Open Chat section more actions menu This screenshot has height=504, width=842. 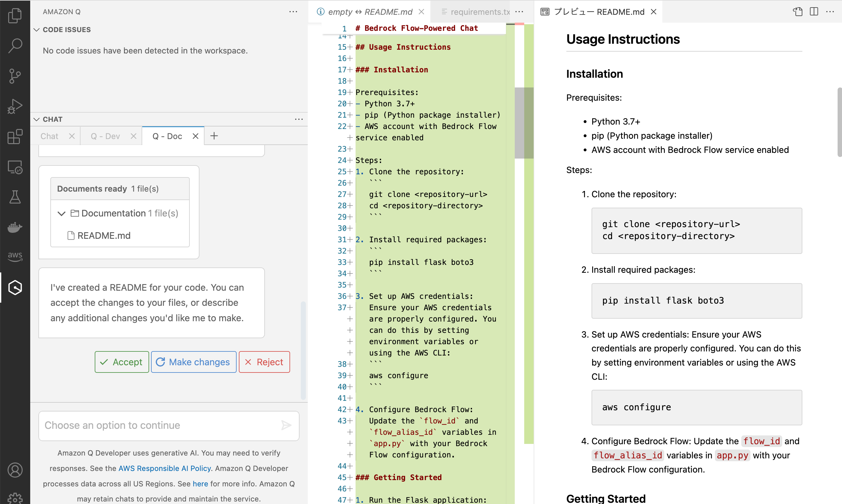click(x=299, y=119)
